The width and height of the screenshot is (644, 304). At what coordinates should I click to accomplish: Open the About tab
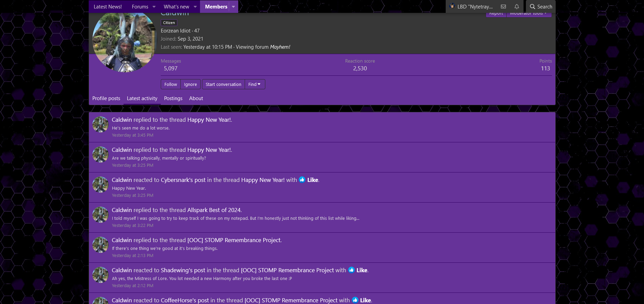click(x=196, y=98)
